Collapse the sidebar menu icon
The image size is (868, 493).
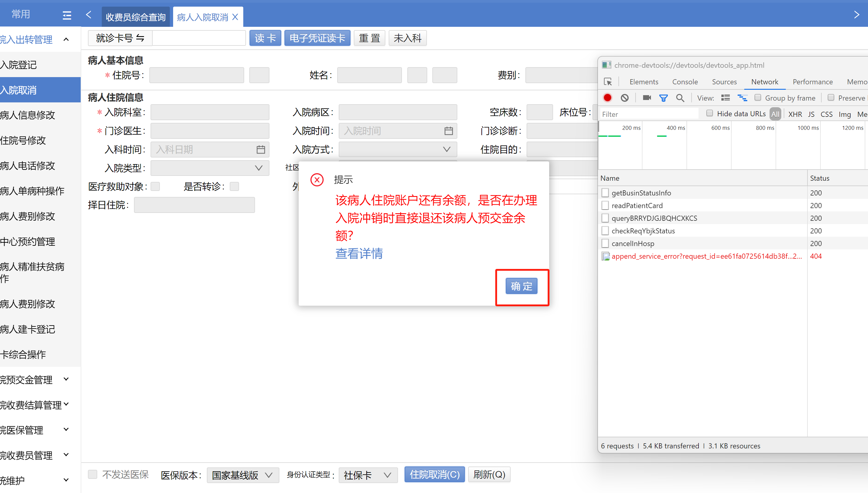point(67,15)
